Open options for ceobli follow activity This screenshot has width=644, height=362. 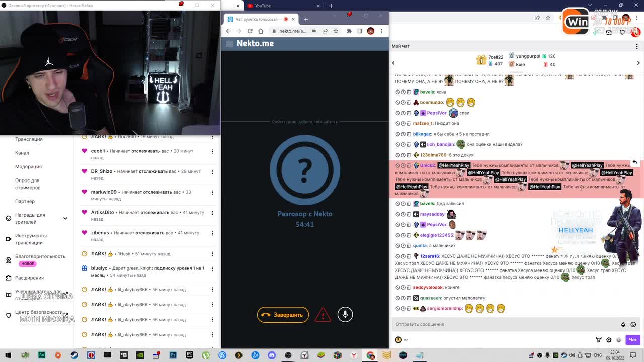coord(212,151)
